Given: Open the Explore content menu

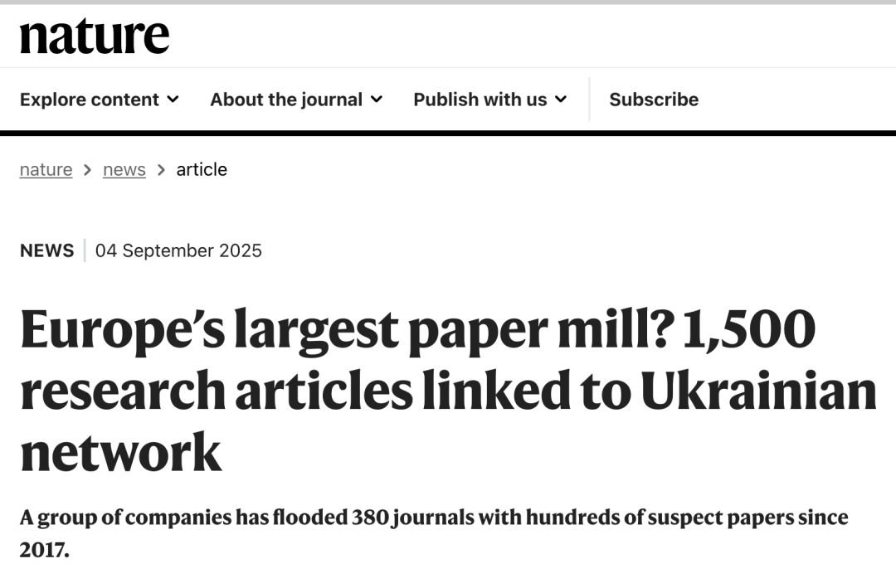Looking at the screenshot, I should click(x=100, y=100).
